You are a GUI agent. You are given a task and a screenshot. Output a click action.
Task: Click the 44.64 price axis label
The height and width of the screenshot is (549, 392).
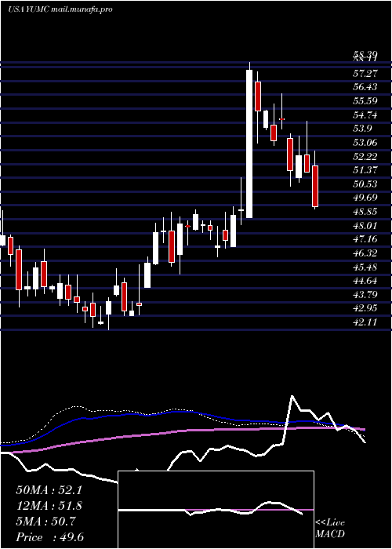coord(365,281)
